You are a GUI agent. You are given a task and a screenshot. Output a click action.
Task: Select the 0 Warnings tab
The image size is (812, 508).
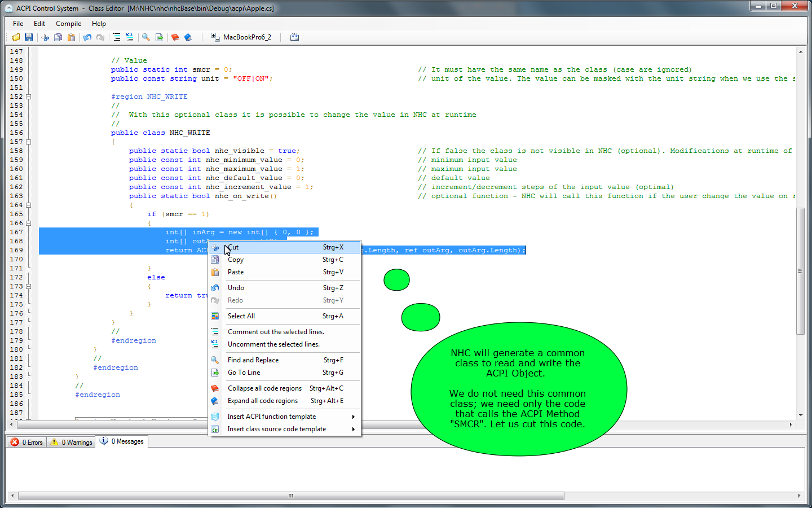71,442
